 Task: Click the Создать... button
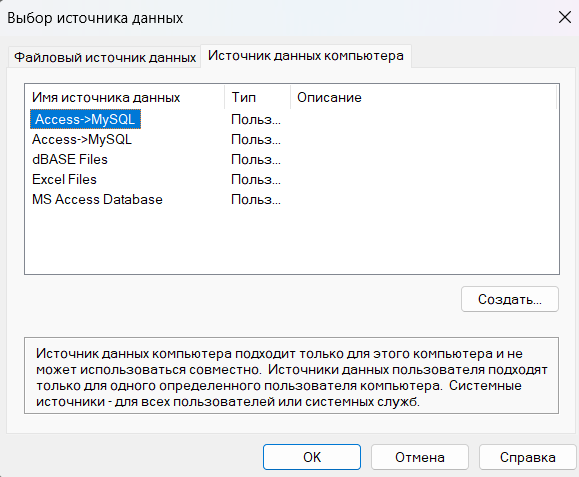pyautogui.click(x=510, y=299)
